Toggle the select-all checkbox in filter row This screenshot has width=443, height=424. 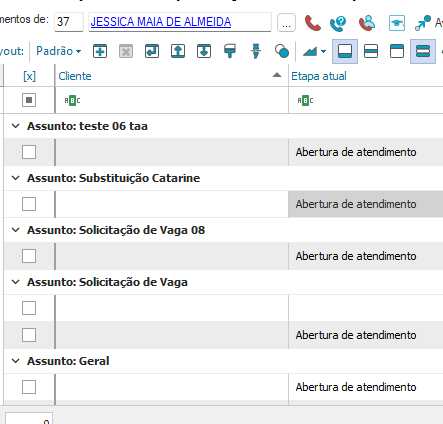coord(29,100)
